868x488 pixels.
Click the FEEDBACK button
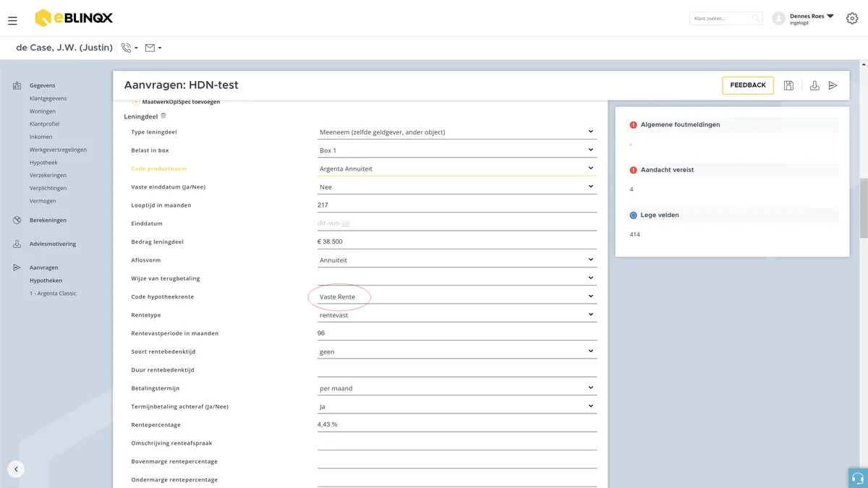[x=748, y=85]
